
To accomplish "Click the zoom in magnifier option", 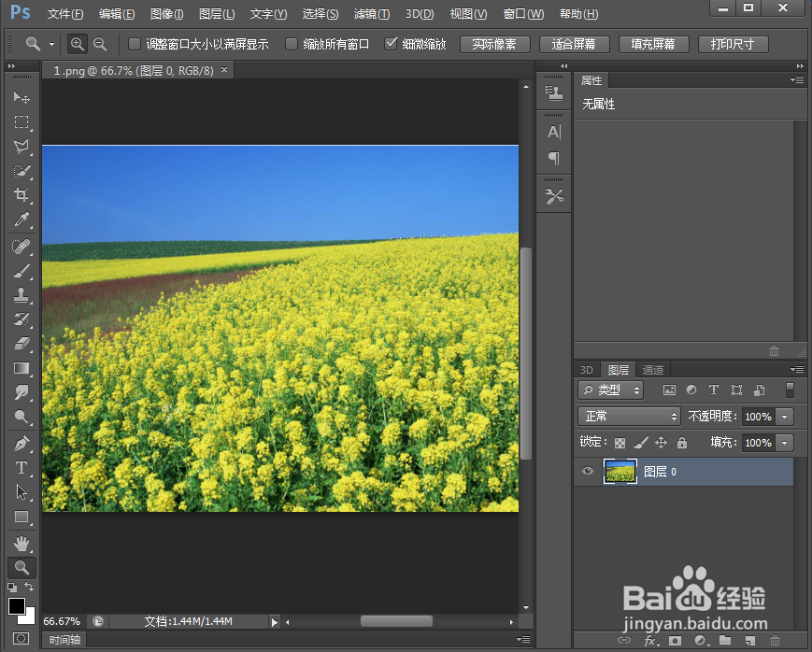I will point(78,44).
